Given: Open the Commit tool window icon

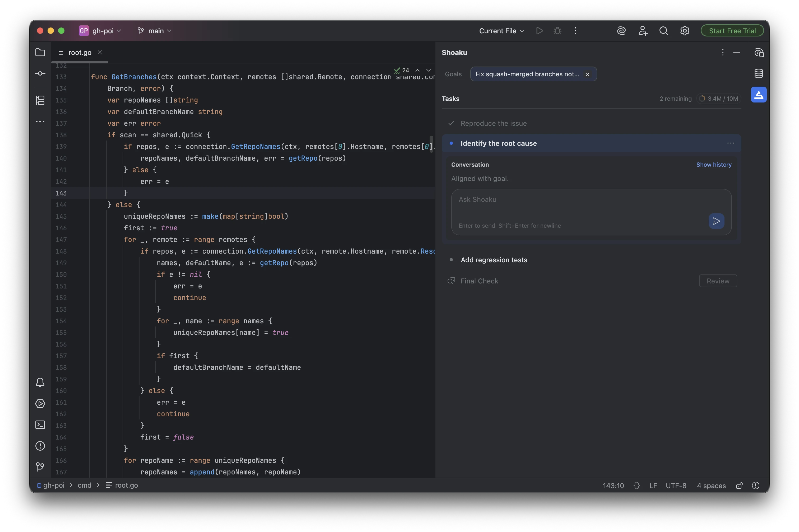Looking at the screenshot, I should pos(40,73).
